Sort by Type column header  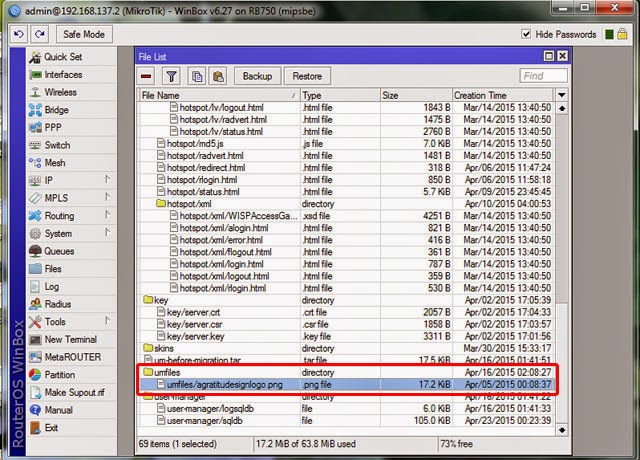340,96
